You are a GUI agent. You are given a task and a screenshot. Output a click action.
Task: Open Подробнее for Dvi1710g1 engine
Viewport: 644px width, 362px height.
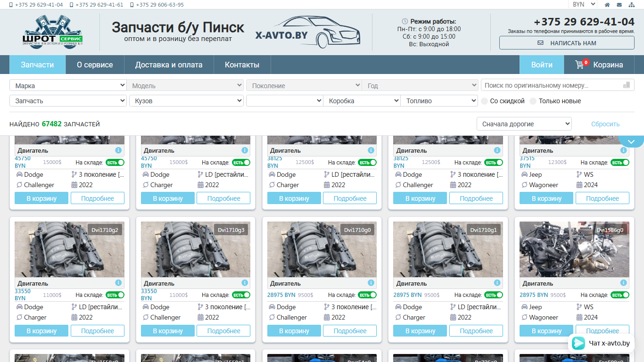pos(476,331)
